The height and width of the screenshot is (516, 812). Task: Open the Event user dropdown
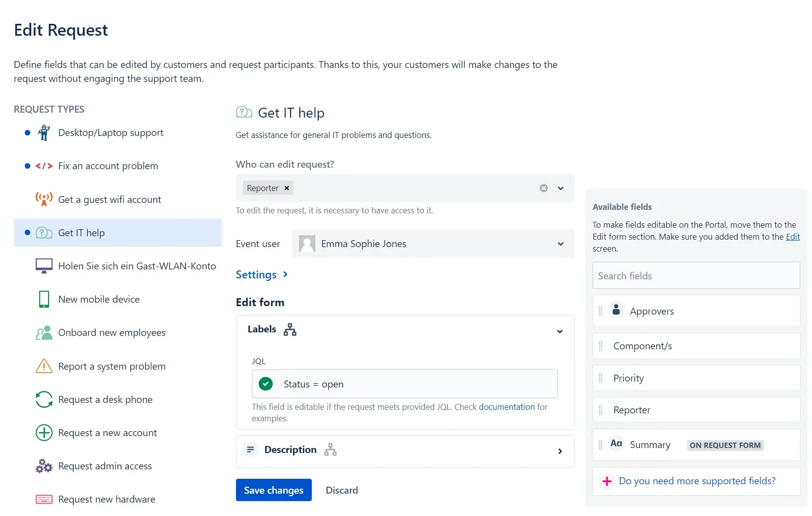pos(561,244)
